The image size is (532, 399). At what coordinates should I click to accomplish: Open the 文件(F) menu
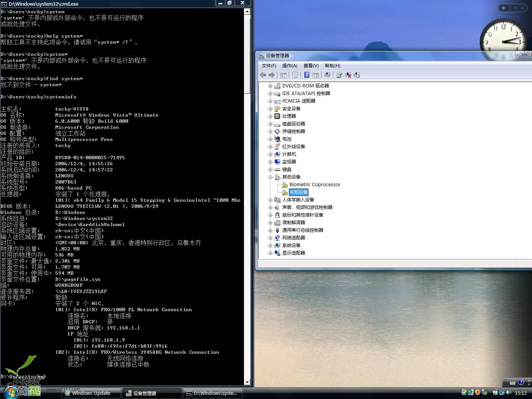pyautogui.click(x=269, y=66)
